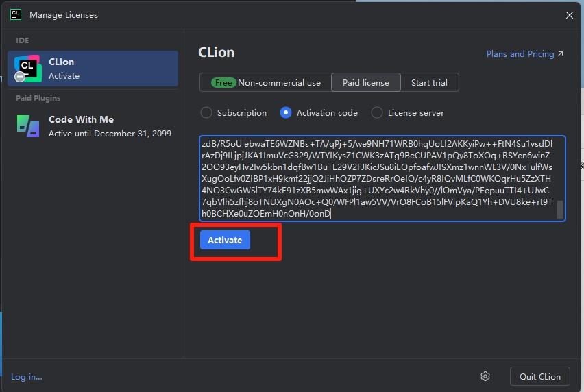584x392 pixels.
Task: Open settings via the gear icon
Action: 485,376
